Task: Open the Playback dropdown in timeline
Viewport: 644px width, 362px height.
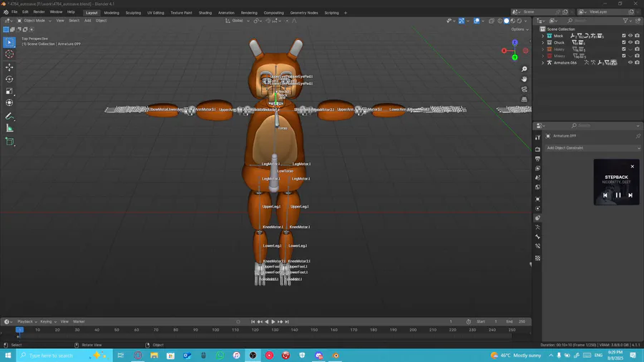Action: pyautogui.click(x=26, y=322)
